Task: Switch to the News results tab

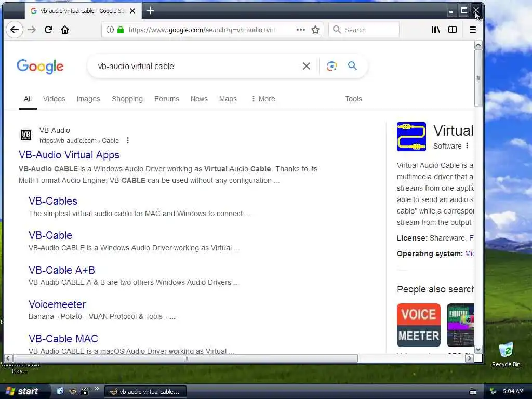Action: (x=199, y=99)
